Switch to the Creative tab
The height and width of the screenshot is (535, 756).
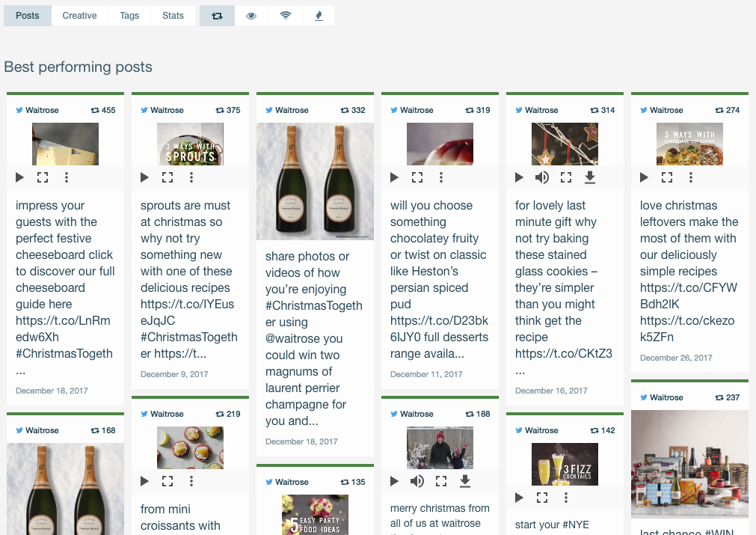coord(79,16)
